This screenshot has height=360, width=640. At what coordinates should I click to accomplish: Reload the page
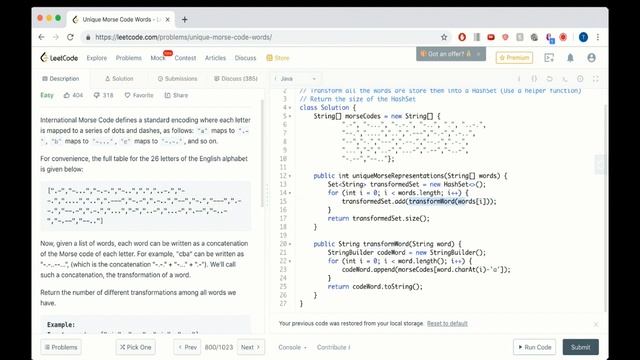click(70, 37)
